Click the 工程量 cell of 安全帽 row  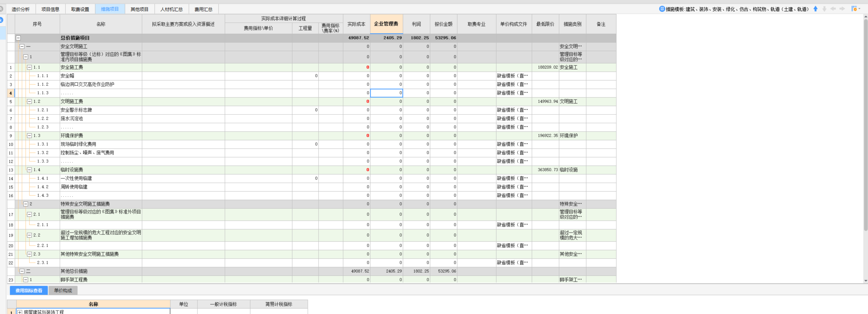(x=305, y=76)
